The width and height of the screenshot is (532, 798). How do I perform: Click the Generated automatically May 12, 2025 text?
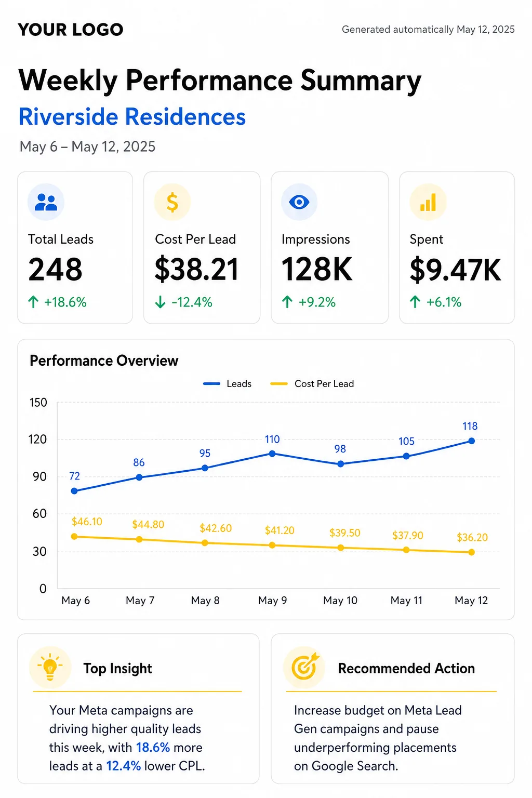(x=428, y=30)
